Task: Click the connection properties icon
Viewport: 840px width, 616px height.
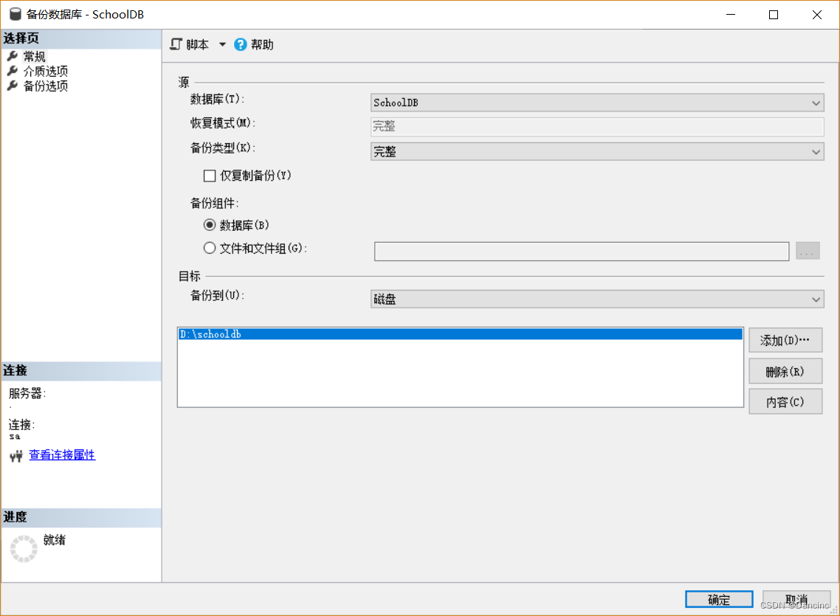Action: pyautogui.click(x=16, y=456)
